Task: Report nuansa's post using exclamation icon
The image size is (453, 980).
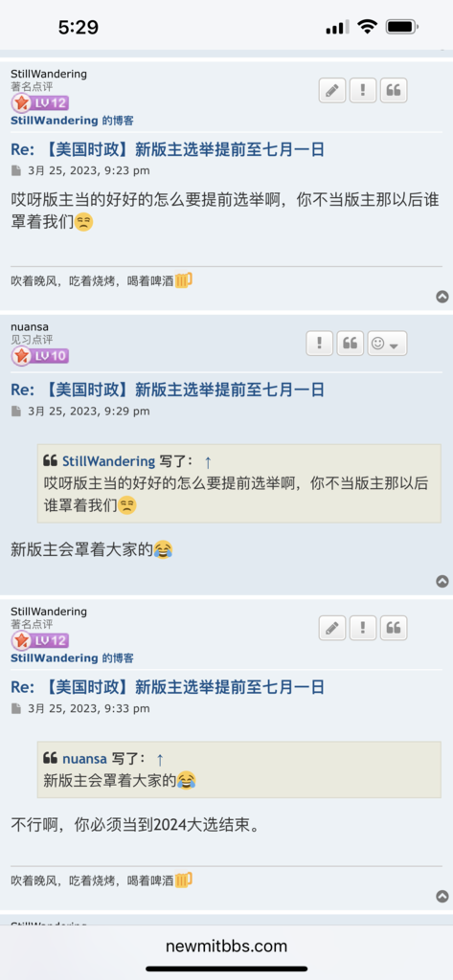Action: pos(320,344)
